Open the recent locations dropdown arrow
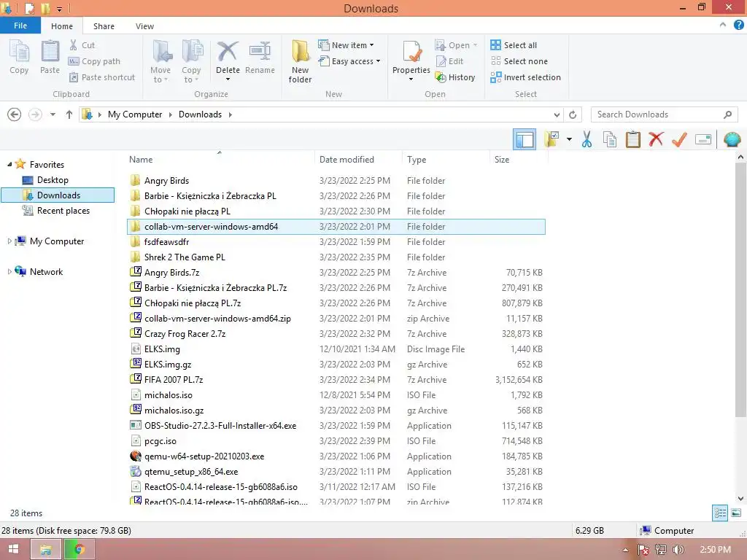Screen dimensions: 747x560 [x=53, y=114]
